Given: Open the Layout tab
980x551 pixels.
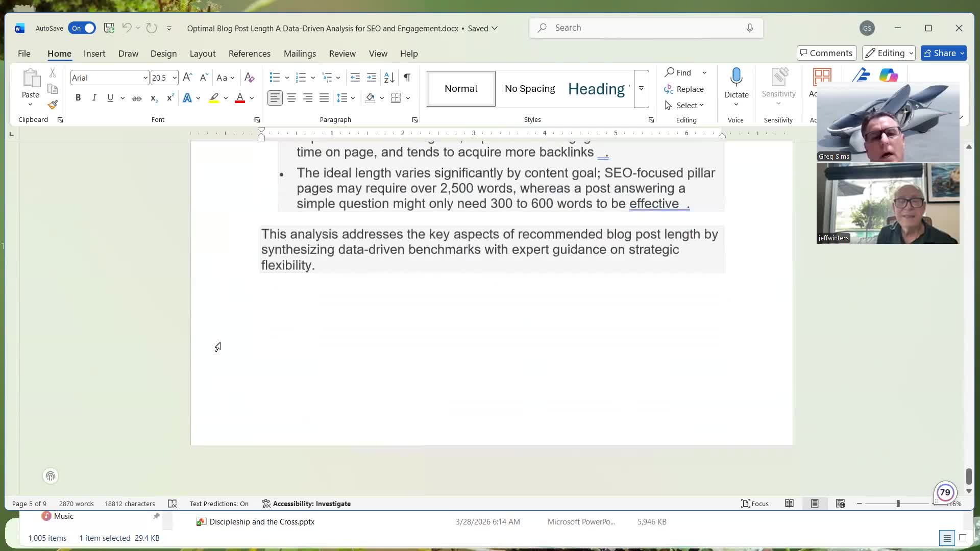Looking at the screenshot, I should (202, 54).
